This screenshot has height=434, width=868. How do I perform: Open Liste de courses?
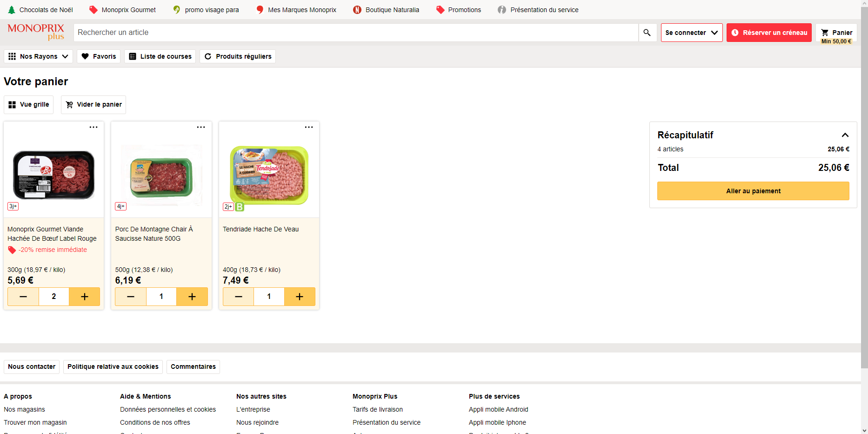(x=160, y=56)
